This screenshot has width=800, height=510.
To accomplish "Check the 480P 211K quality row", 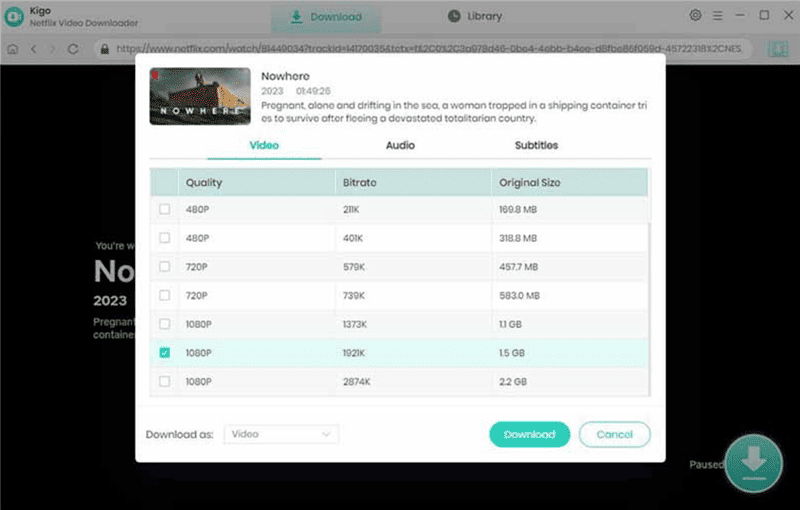I will point(164,209).
